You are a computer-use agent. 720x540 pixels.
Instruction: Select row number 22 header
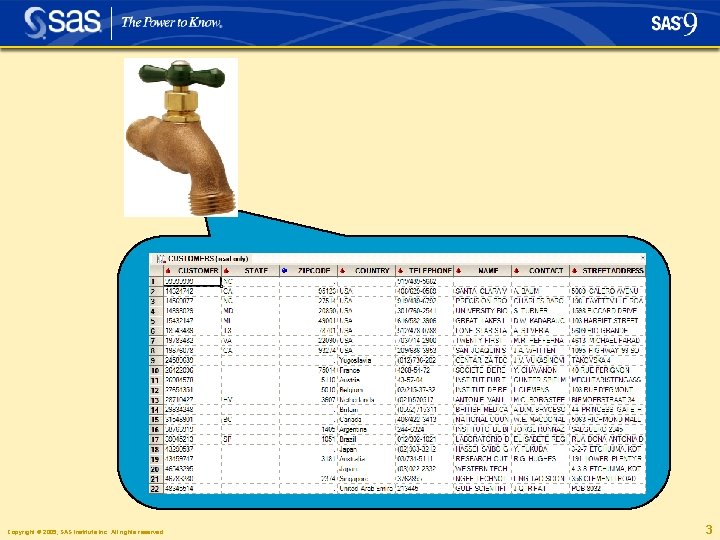(x=156, y=489)
